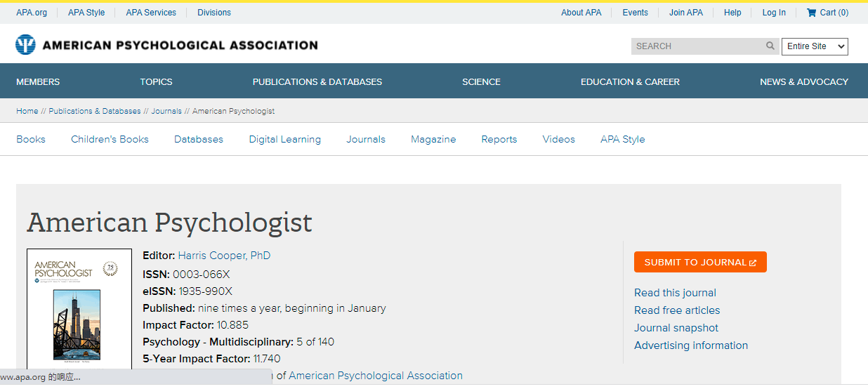Expand the Education & Career menu
The image size is (868, 389).
[630, 81]
